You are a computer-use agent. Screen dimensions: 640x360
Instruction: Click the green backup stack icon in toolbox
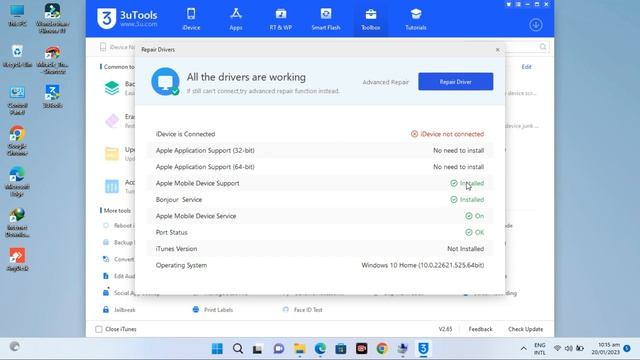point(112,88)
